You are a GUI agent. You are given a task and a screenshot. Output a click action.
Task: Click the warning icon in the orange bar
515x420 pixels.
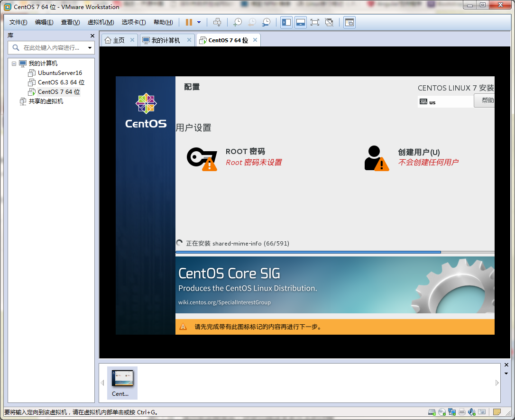tap(183, 327)
